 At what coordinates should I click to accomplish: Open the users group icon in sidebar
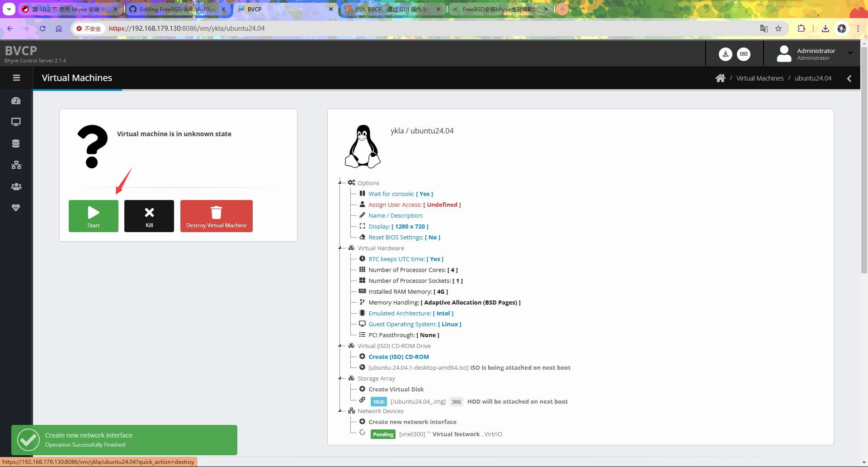click(16, 186)
